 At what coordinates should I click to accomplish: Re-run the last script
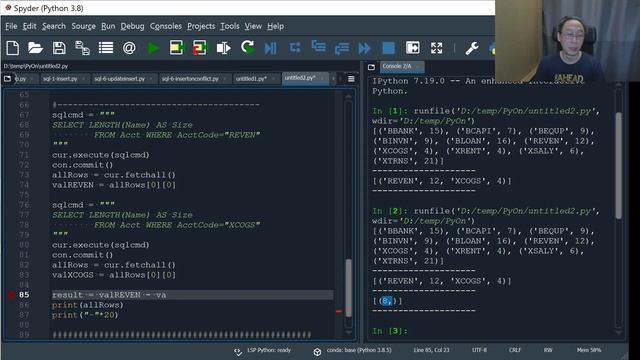point(247,48)
